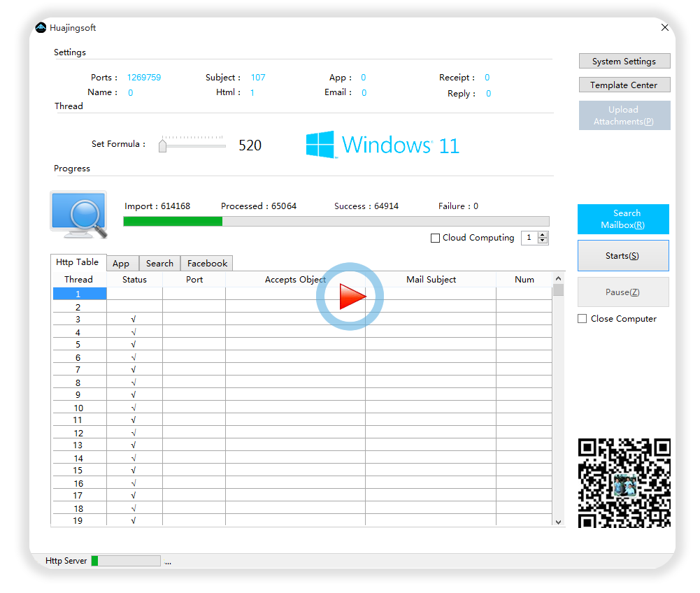The image size is (700, 593).
Task: Click the Windows 11 logo banner
Action: pos(383,145)
